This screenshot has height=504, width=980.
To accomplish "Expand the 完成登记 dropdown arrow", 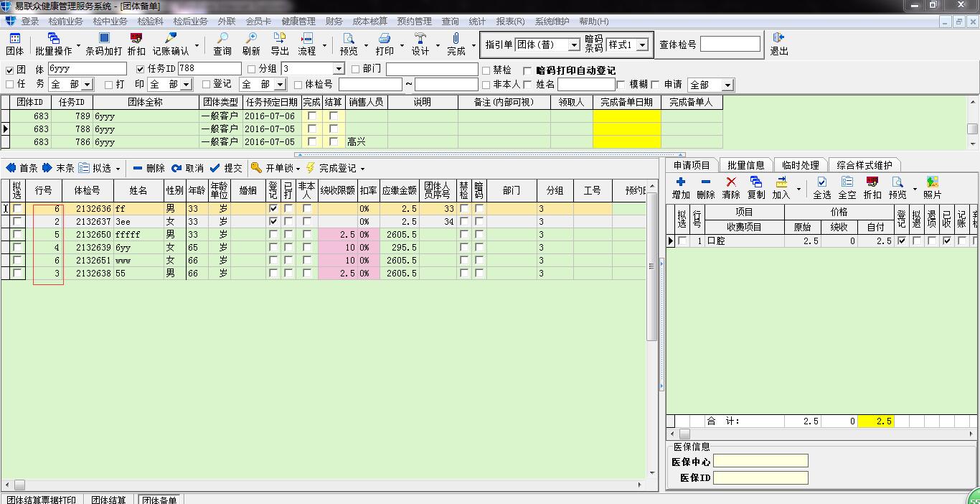I will click(362, 169).
